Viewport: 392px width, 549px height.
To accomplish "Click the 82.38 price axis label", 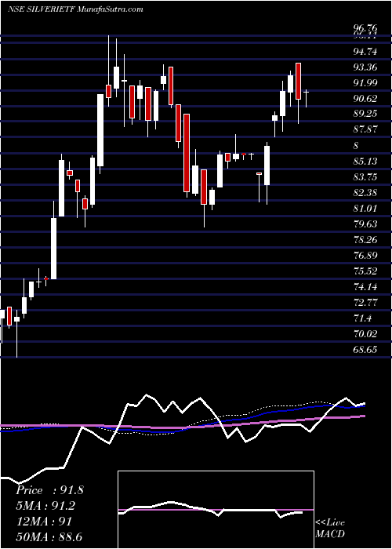I will 365,193.
